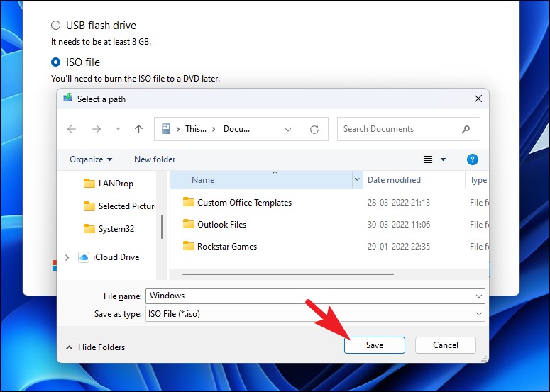
Task: Open Help with the question mark icon
Action: (473, 159)
